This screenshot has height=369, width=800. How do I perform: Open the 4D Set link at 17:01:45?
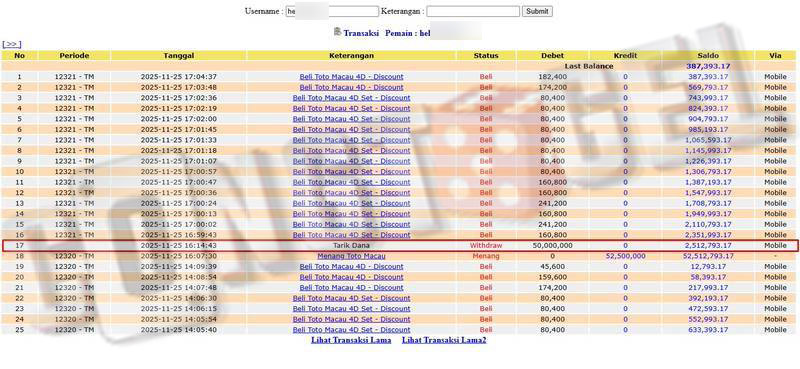tap(352, 130)
